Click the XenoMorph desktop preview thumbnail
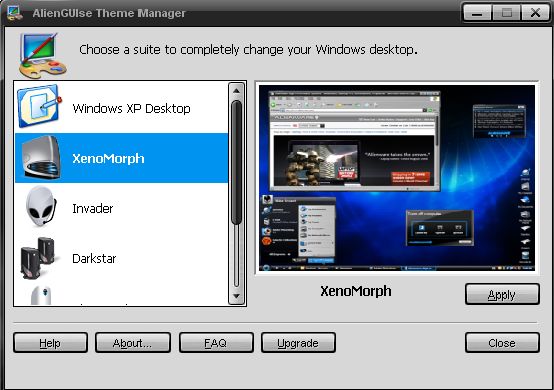Screen dimensions: 554x390 [x=397, y=178]
